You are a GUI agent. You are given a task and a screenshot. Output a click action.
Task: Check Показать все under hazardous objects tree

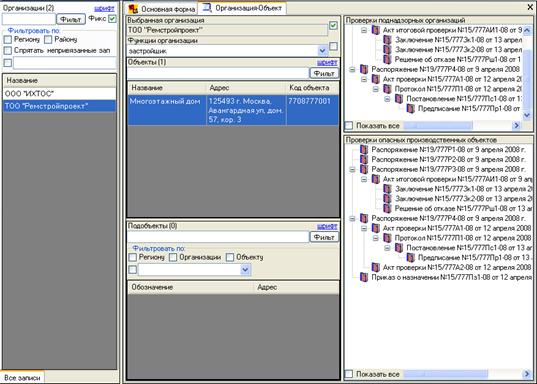349,374
